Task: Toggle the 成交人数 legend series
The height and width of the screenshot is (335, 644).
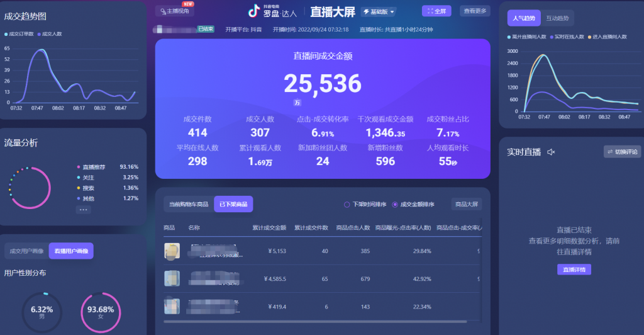Action: point(50,34)
